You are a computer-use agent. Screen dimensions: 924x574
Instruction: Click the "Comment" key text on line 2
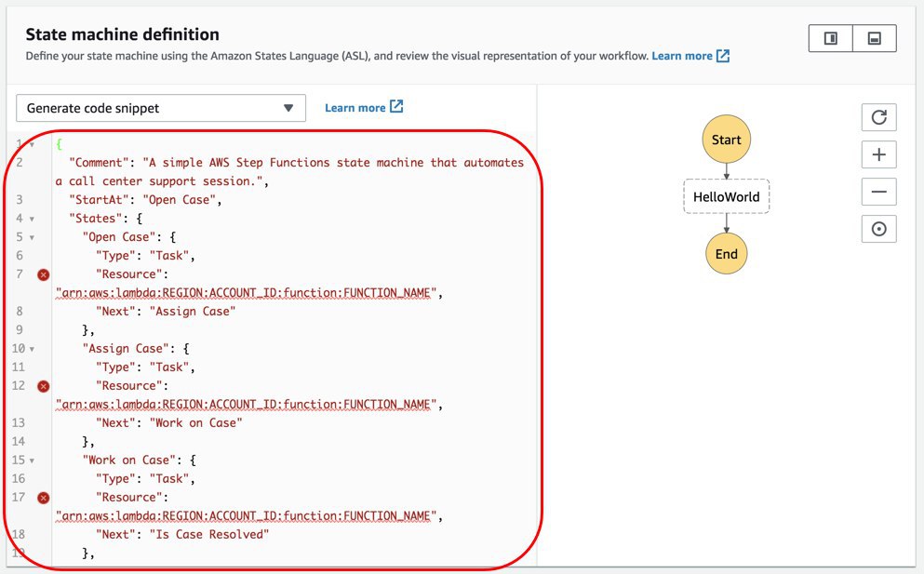click(99, 163)
